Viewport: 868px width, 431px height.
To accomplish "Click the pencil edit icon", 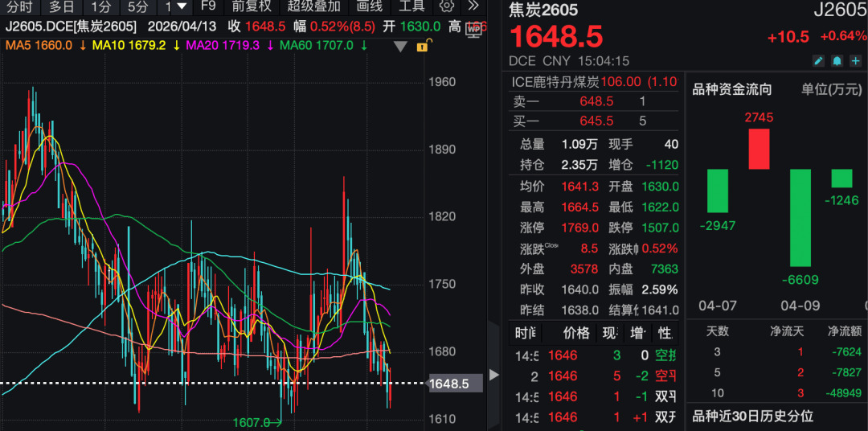I will pyautogui.click(x=818, y=61).
